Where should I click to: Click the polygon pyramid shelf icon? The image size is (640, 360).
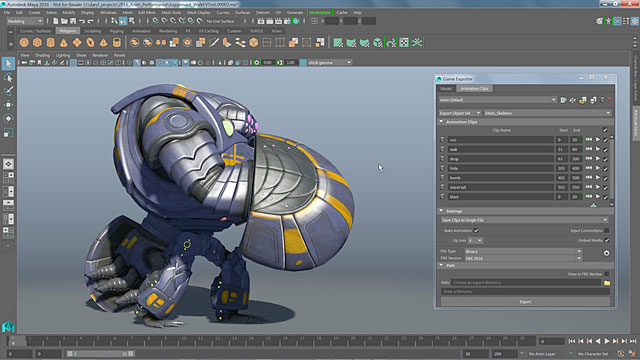coord(103,42)
